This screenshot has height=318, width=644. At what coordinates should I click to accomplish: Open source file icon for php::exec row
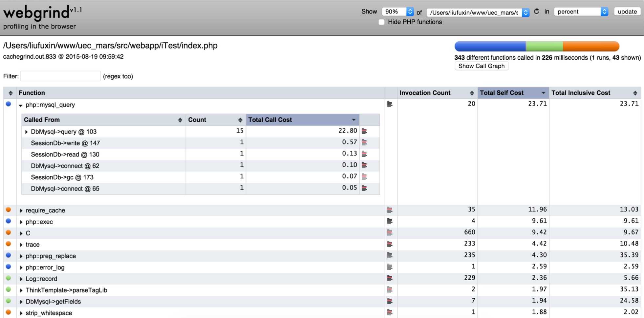[390, 221]
